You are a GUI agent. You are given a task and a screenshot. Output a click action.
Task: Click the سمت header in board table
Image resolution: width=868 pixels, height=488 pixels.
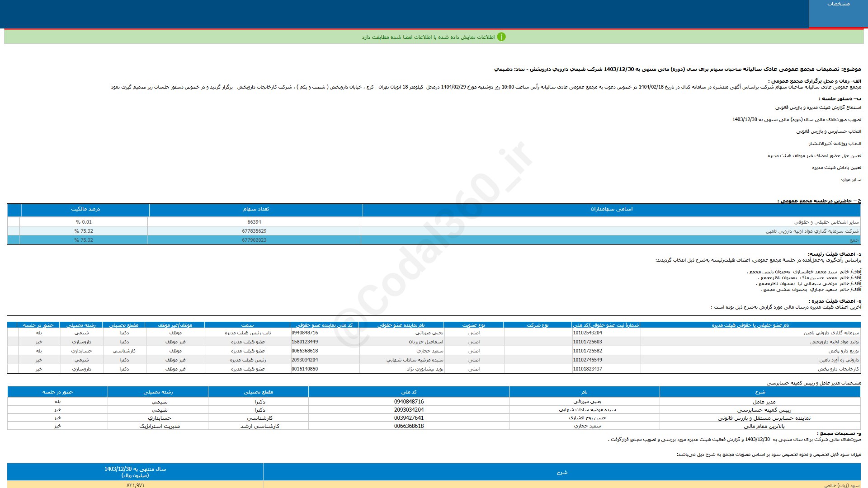pyautogui.click(x=247, y=325)
